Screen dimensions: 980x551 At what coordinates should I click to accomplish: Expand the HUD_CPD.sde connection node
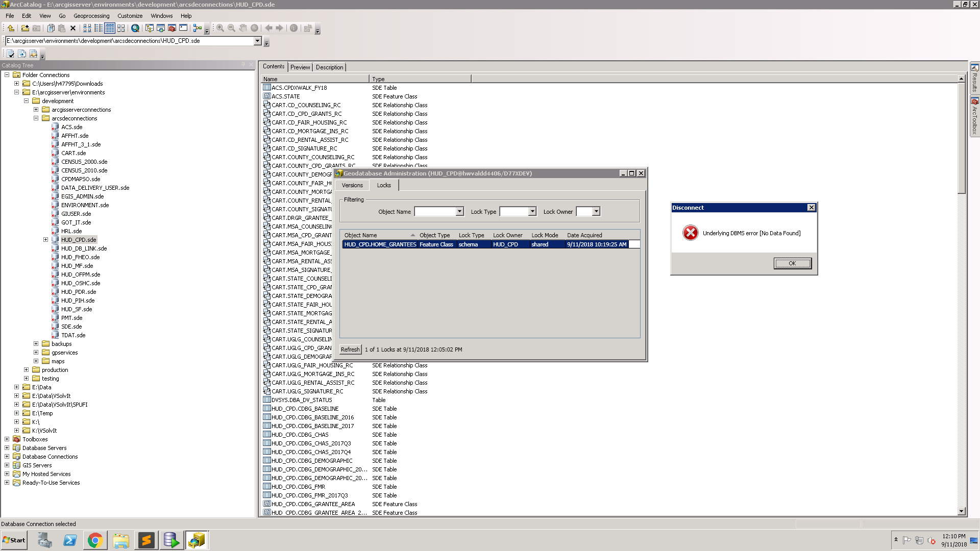(45, 240)
